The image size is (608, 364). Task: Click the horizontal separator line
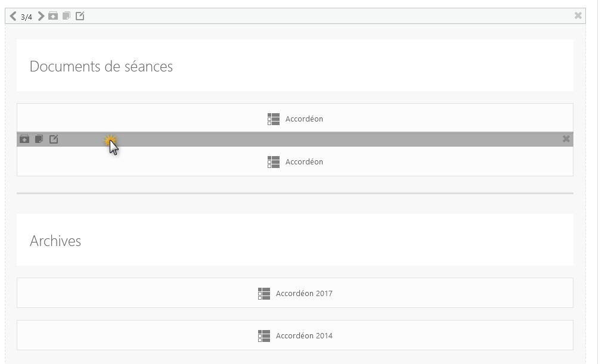click(x=294, y=193)
